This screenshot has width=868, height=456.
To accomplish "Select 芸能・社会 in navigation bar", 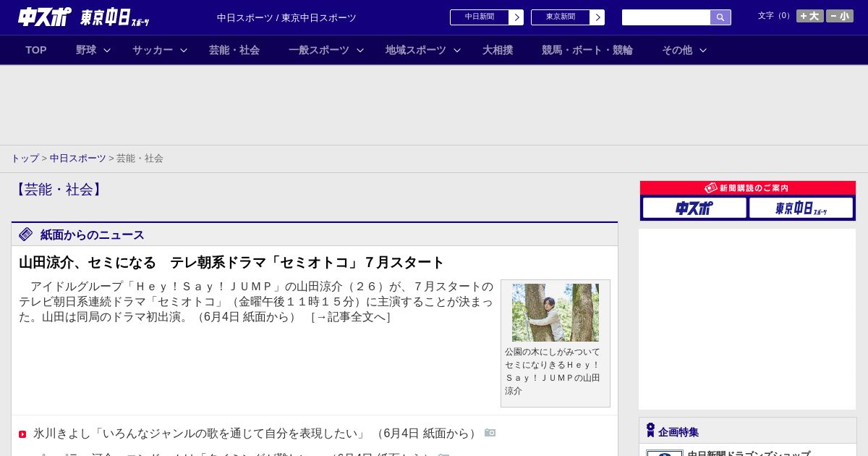I will pyautogui.click(x=234, y=50).
